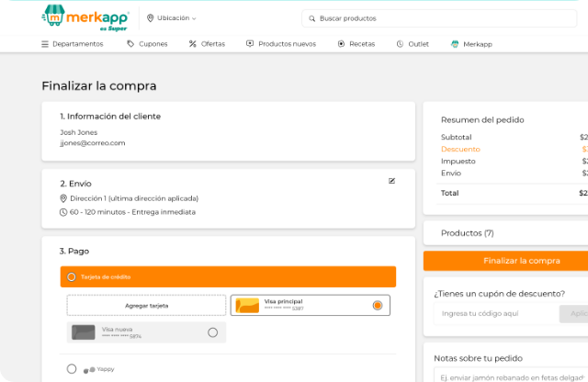
Task: Open the Departamentos menu
Action: pyautogui.click(x=77, y=44)
